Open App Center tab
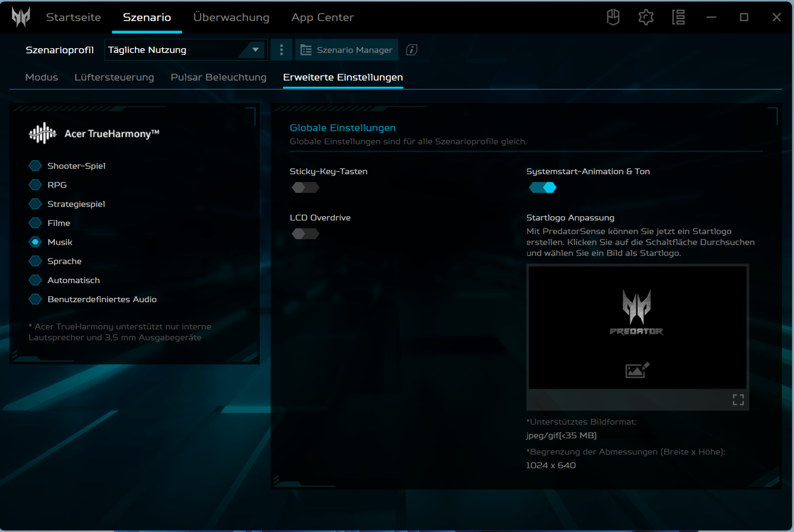The width and height of the screenshot is (794, 532). tap(322, 17)
